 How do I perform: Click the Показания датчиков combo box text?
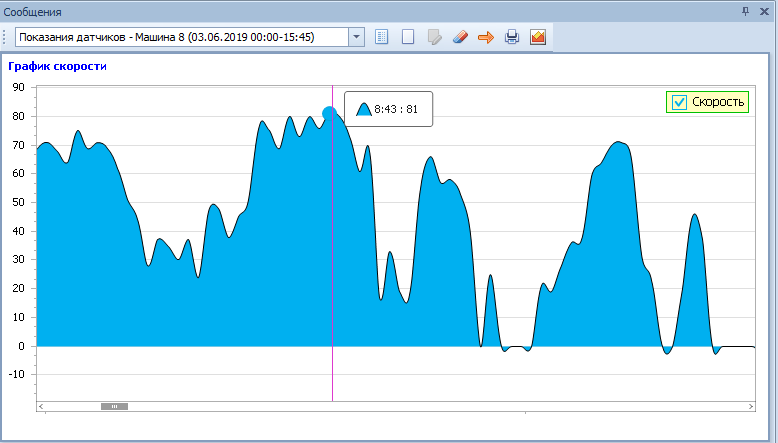180,37
